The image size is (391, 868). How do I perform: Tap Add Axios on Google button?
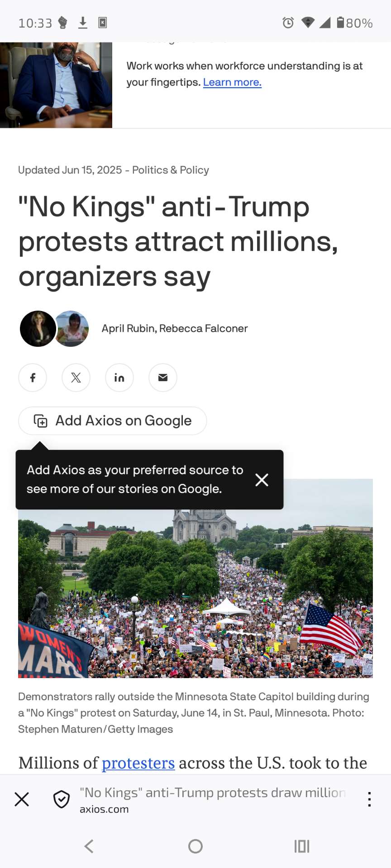(x=113, y=421)
